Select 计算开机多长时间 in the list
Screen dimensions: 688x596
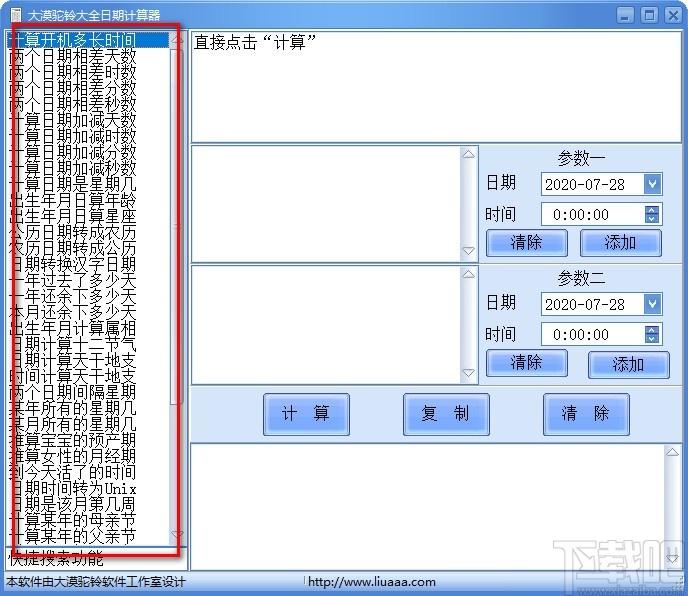pos(88,40)
